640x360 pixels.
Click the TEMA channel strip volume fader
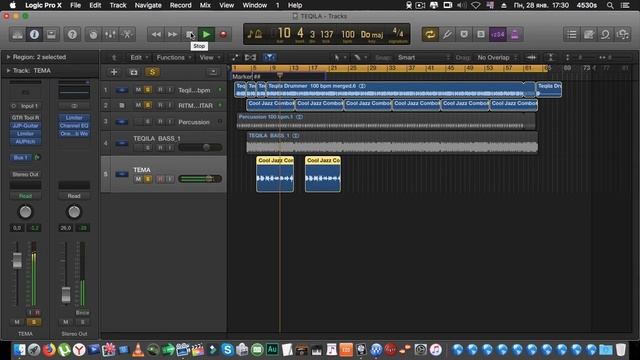coord(17,260)
